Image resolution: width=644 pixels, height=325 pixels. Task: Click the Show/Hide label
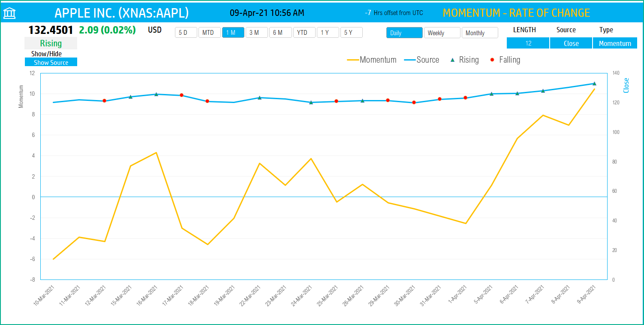click(46, 54)
